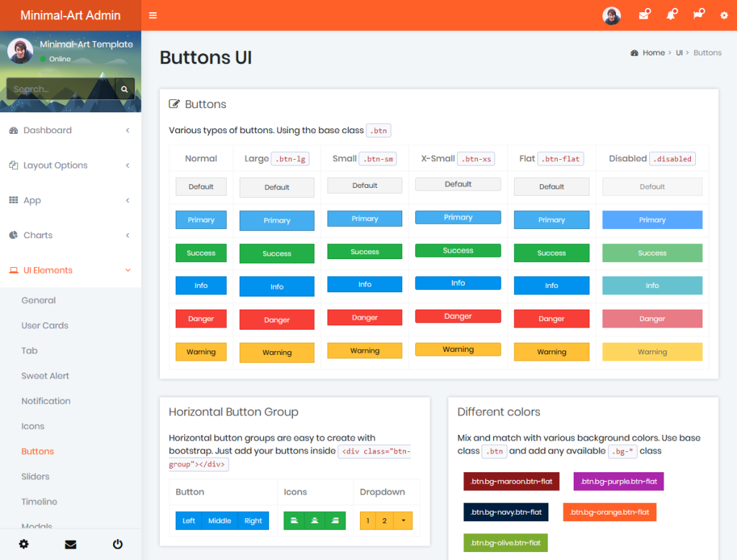Click the App grid icon in the sidebar
Image resolution: width=737 pixels, height=560 pixels.
[x=14, y=200]
